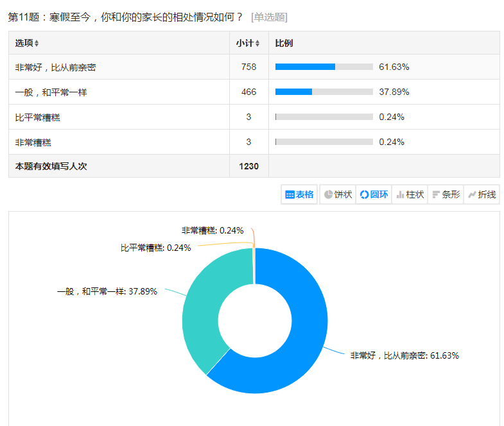Image resolution: width=504 pixels, height=426 pixels.
Task: Click the 比例 column header
Action: pyautogui.click(x=284, y=43)
